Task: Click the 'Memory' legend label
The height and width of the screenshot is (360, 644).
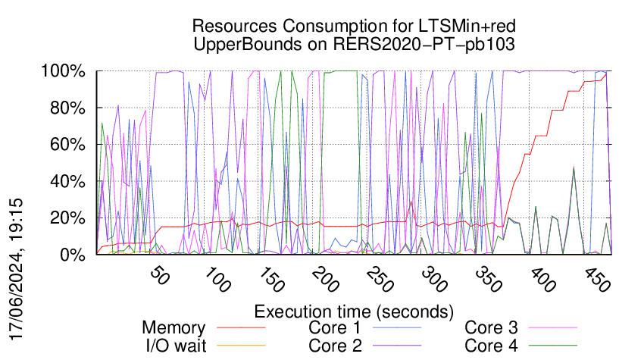Action: click(x=174, y=328)
